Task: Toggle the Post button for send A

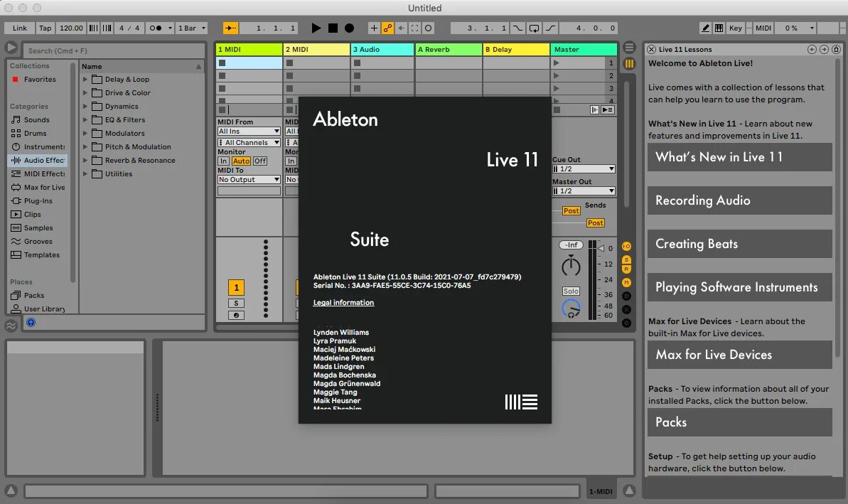Action: pyautogui.click(x=571, y=211)
